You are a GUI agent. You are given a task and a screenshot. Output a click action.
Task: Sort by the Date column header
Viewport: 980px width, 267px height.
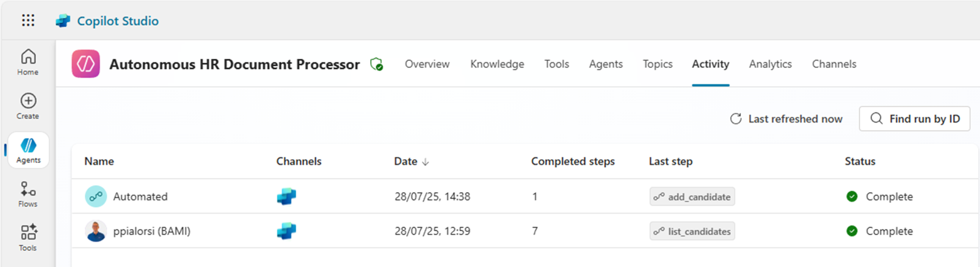pos(405,161)
